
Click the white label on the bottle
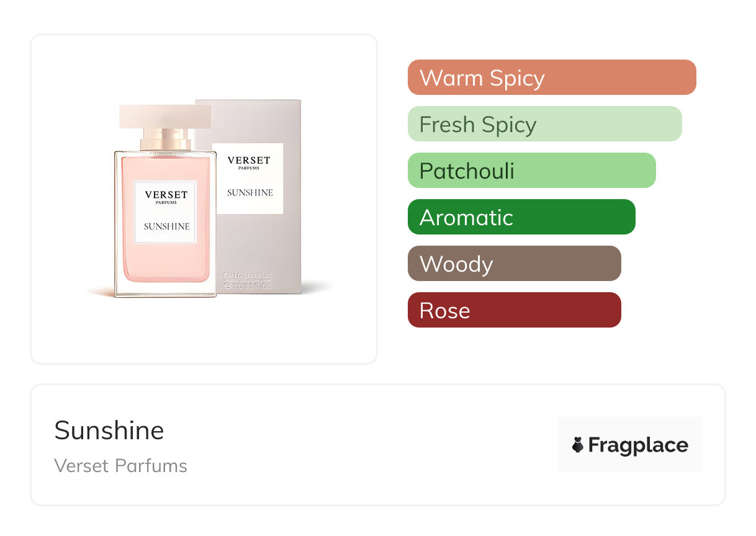pyautogui.click(x=166, y=211)
